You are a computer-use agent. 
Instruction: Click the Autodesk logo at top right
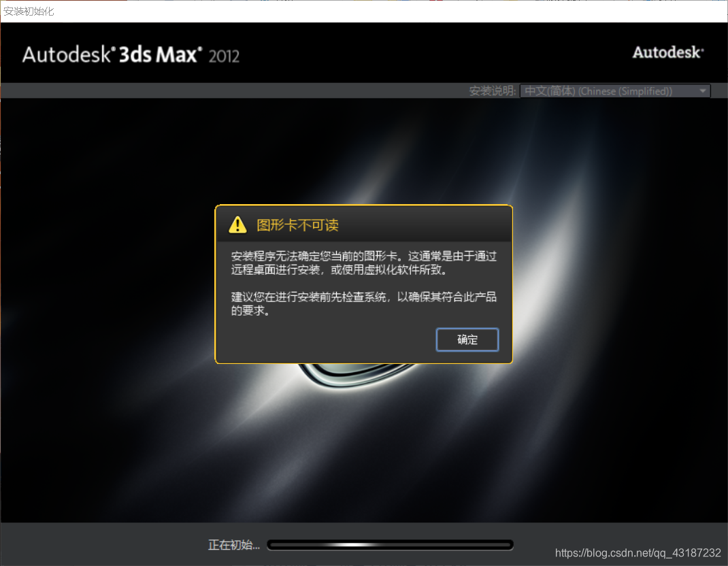coord(668,52)
